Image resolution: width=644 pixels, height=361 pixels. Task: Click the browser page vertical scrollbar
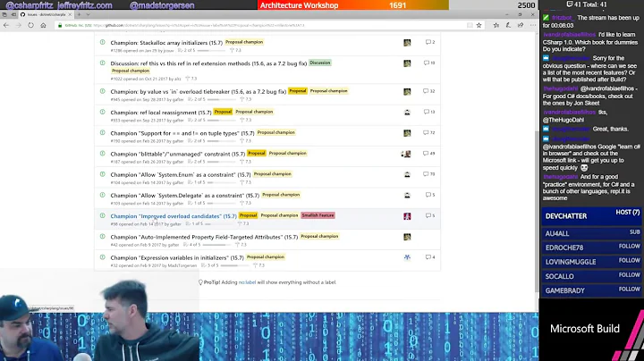tap(537, 211)
